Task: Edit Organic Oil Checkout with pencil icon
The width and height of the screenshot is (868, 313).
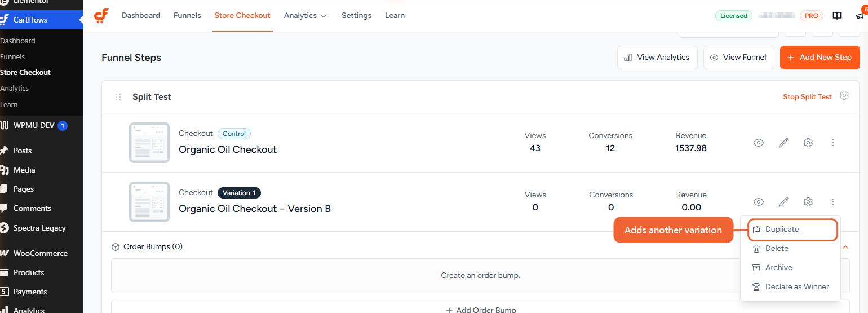Action: tap(783, 143)
